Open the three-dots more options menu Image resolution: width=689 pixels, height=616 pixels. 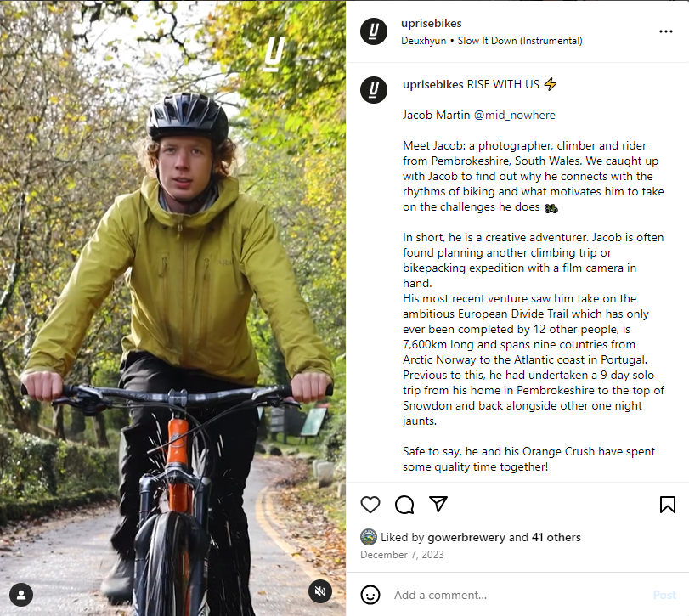pos(666,32)
